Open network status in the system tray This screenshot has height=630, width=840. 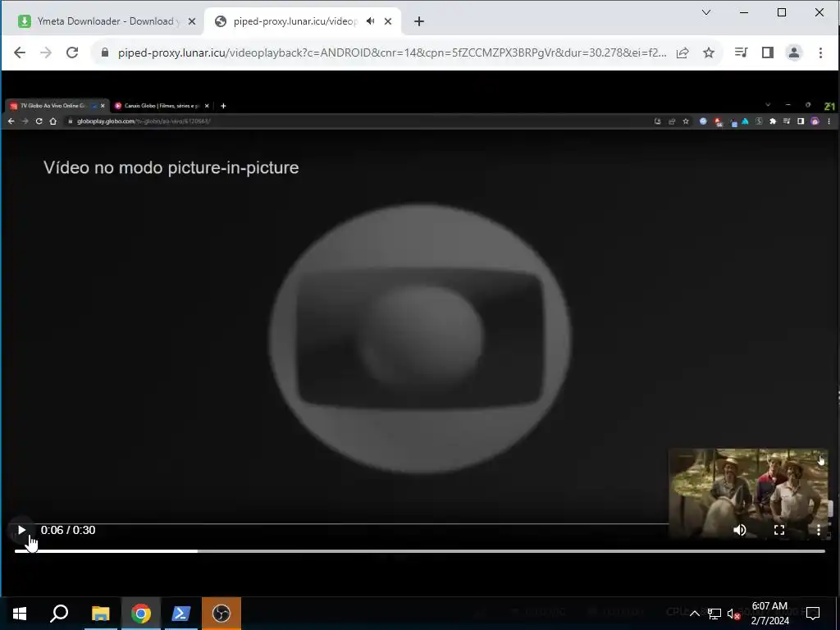[714, 614]
